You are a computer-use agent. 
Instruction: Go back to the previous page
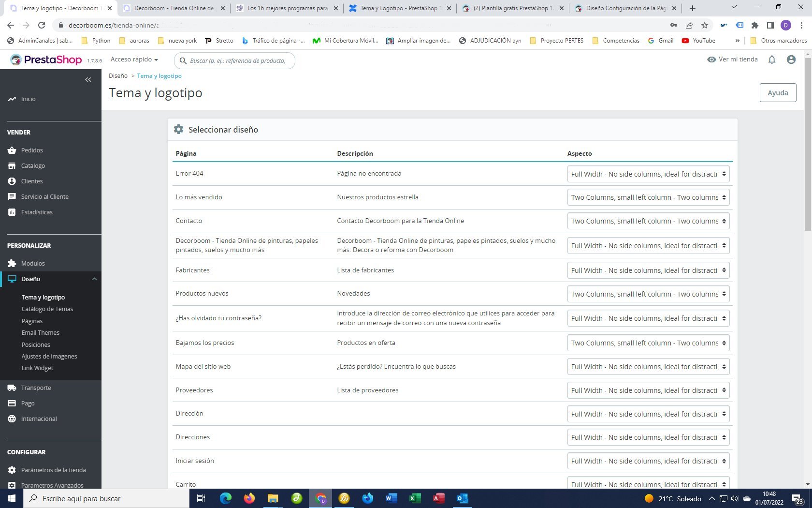click(11, 25)
